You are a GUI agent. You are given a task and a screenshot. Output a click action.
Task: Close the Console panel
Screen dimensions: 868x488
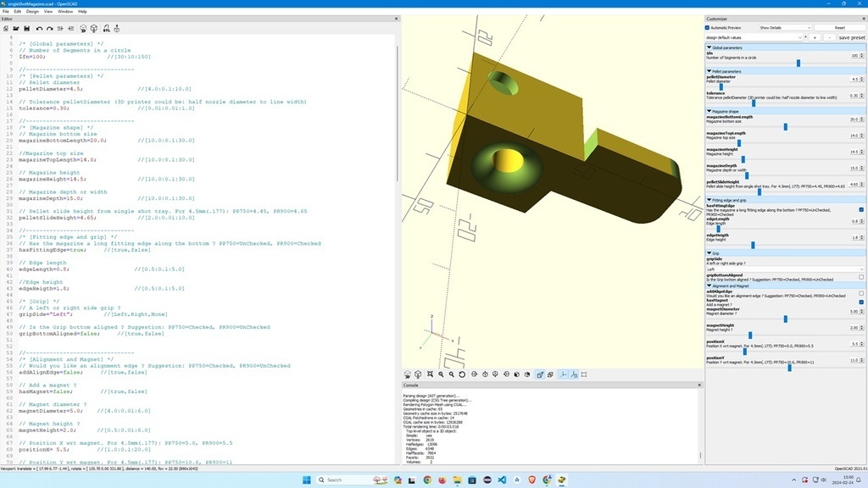tap(699, 385)
